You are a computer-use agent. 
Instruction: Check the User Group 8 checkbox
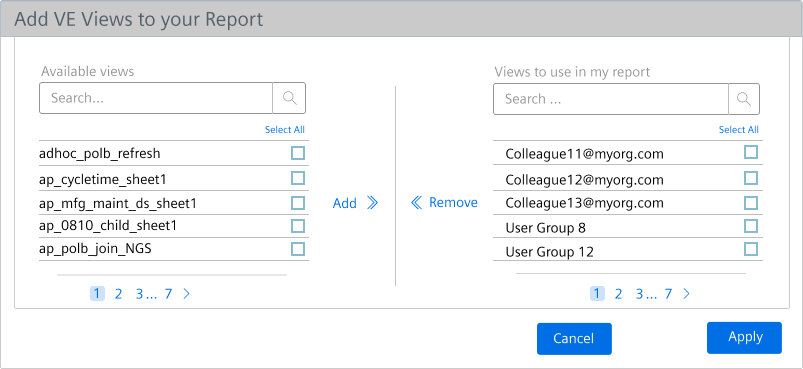751,226
